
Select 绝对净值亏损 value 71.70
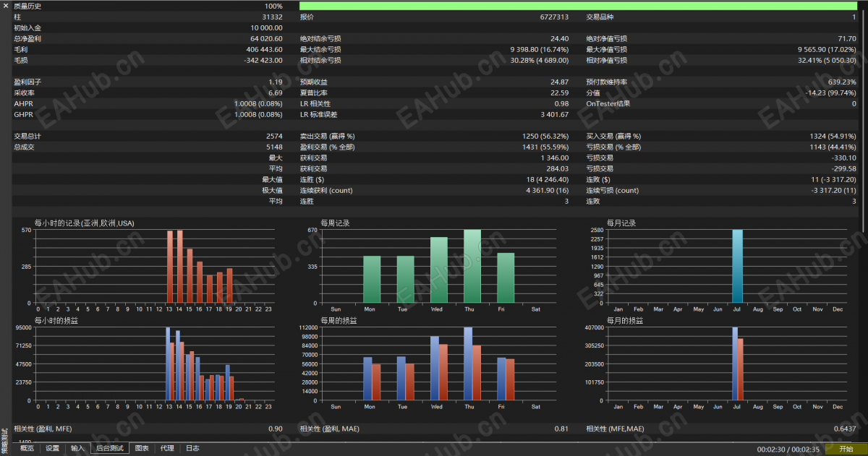847,38
